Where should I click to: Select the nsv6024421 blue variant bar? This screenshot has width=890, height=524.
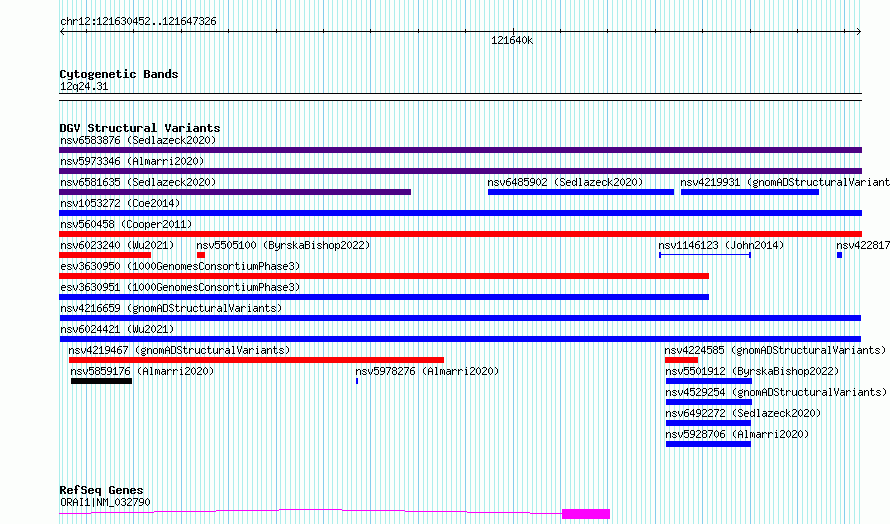click(x=460, y=339)
